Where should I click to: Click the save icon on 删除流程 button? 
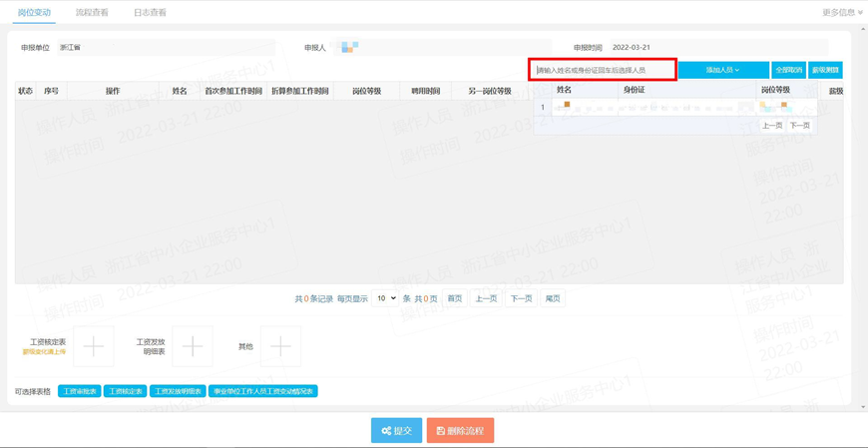pyautogui.click(x=441, y=431)
